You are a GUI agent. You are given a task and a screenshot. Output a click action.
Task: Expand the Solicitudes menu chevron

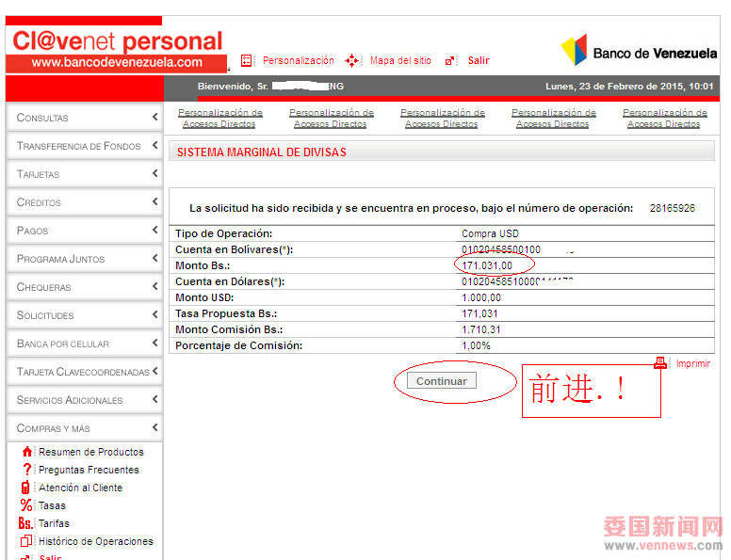155,314
